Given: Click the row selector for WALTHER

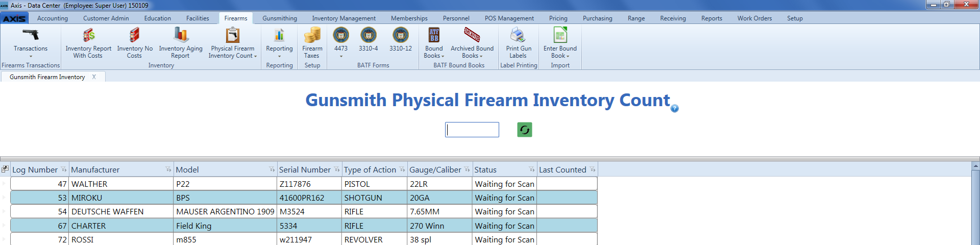Looking at the screenshot, I should coord(5,184).
